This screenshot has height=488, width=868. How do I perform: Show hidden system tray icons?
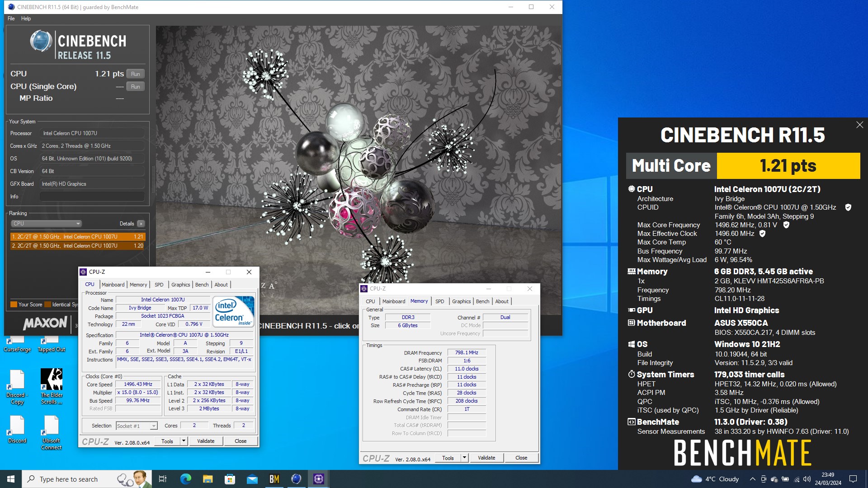[x=752, y=479]
